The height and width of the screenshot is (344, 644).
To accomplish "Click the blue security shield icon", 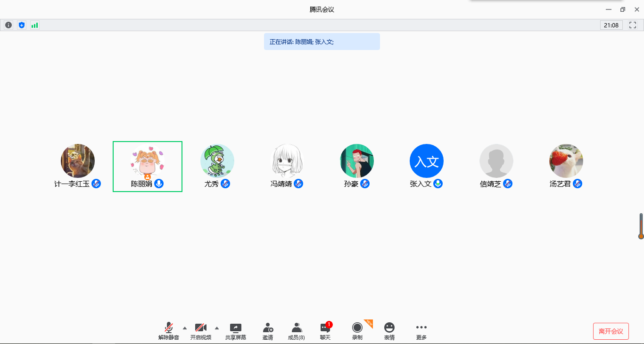I will [21, 25].
